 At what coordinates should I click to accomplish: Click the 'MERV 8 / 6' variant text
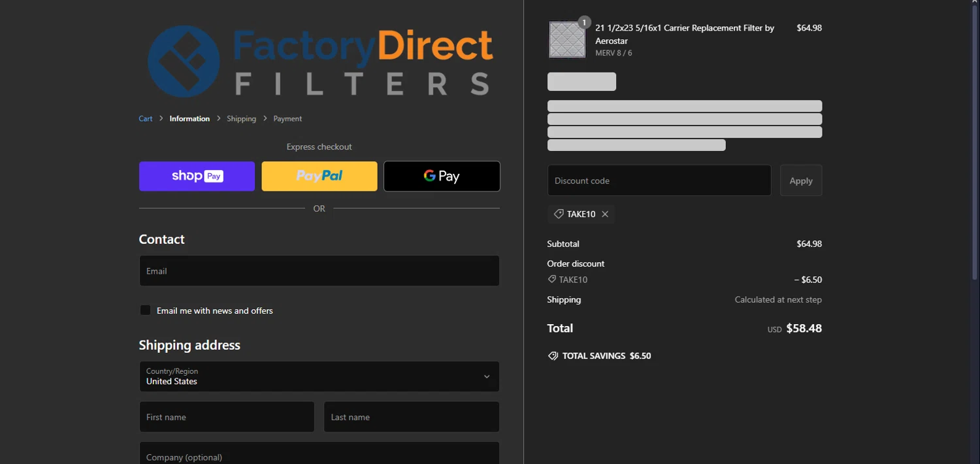point(613,53)
